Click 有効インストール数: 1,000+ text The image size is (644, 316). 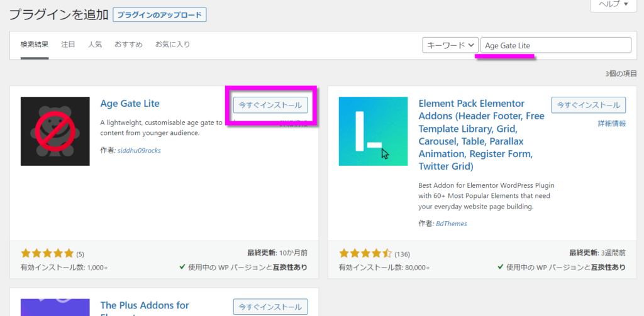[x=64, y=268]
